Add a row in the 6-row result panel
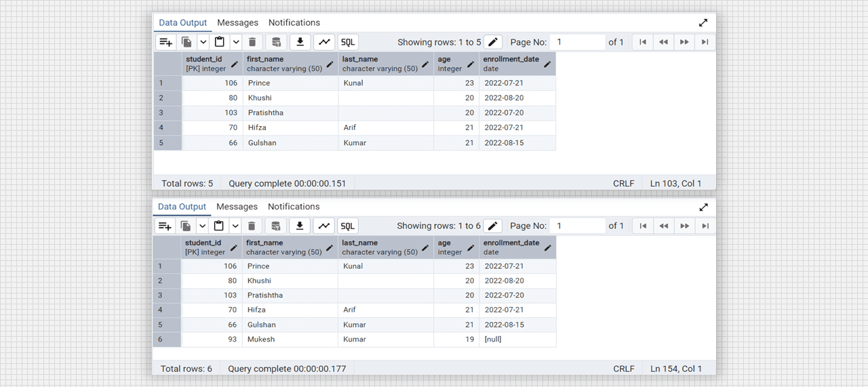Image resolution: width=868 pixels, height=387 pixels. 165,226
